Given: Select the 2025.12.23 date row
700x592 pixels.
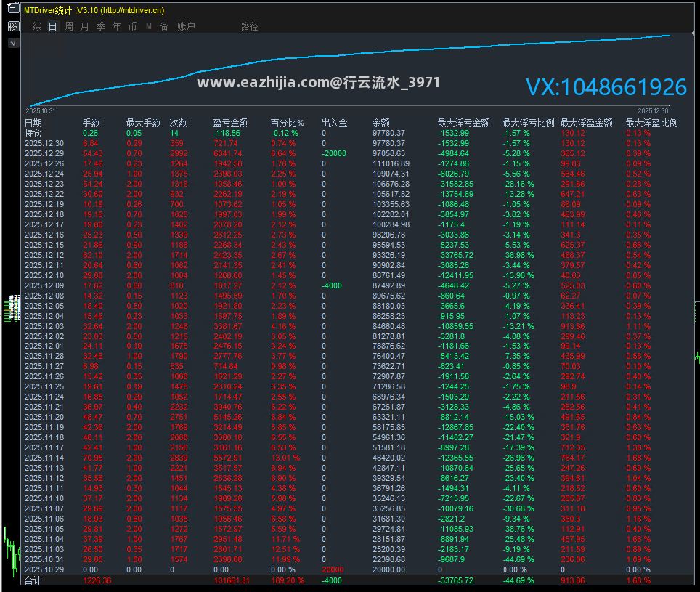Looking at the screenshot, I should (44, 184).
